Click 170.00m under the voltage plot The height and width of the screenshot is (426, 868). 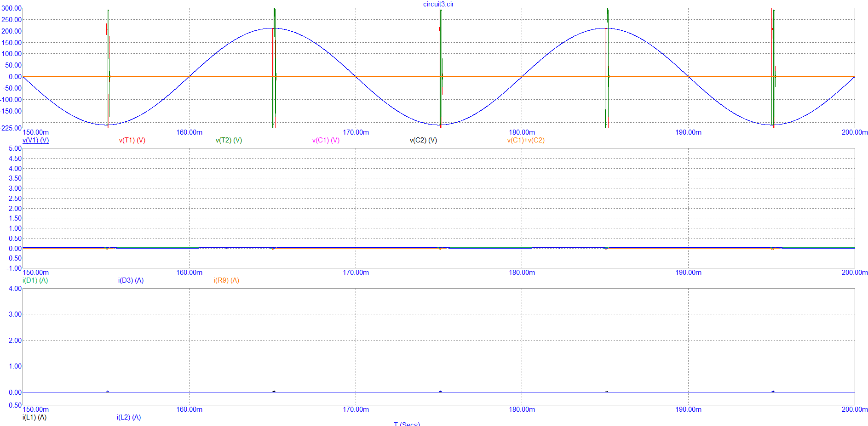[x=356, y=132]
